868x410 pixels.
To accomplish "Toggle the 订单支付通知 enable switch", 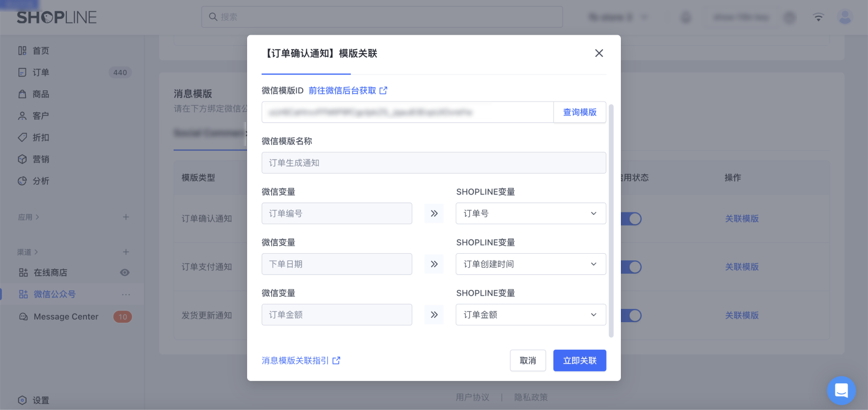I will 631,267.
